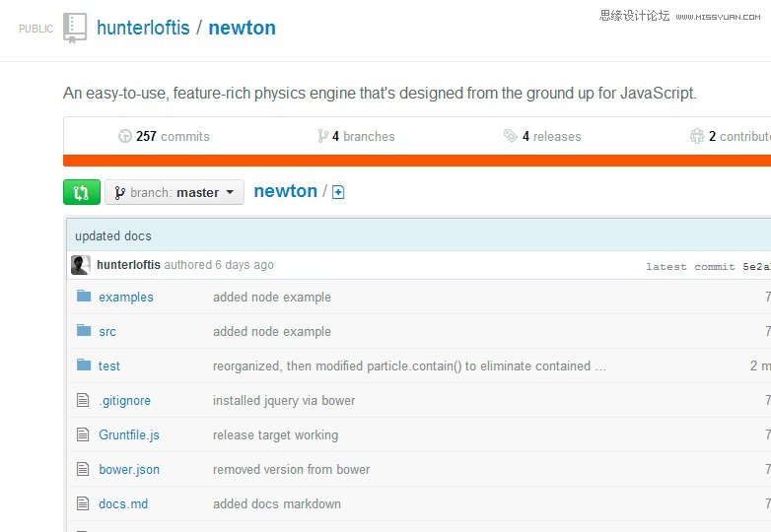Open the .gitignore file

pos(125,401)
